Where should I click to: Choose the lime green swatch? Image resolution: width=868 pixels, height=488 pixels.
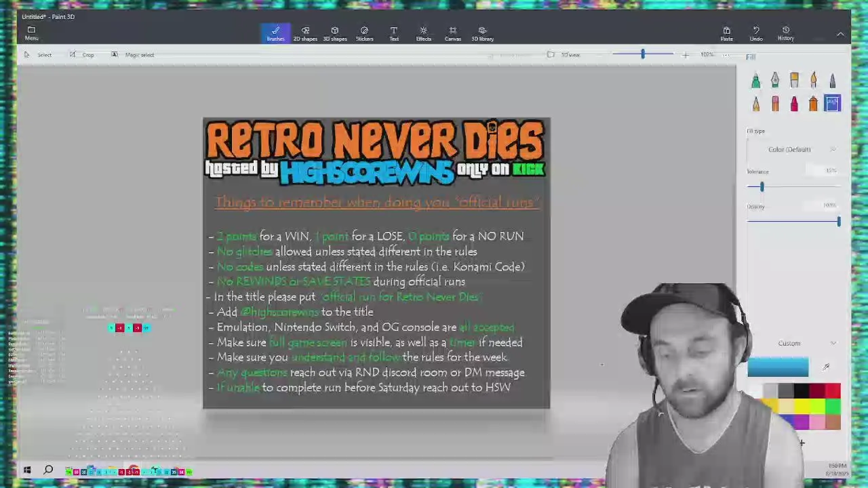click(817, 406)
